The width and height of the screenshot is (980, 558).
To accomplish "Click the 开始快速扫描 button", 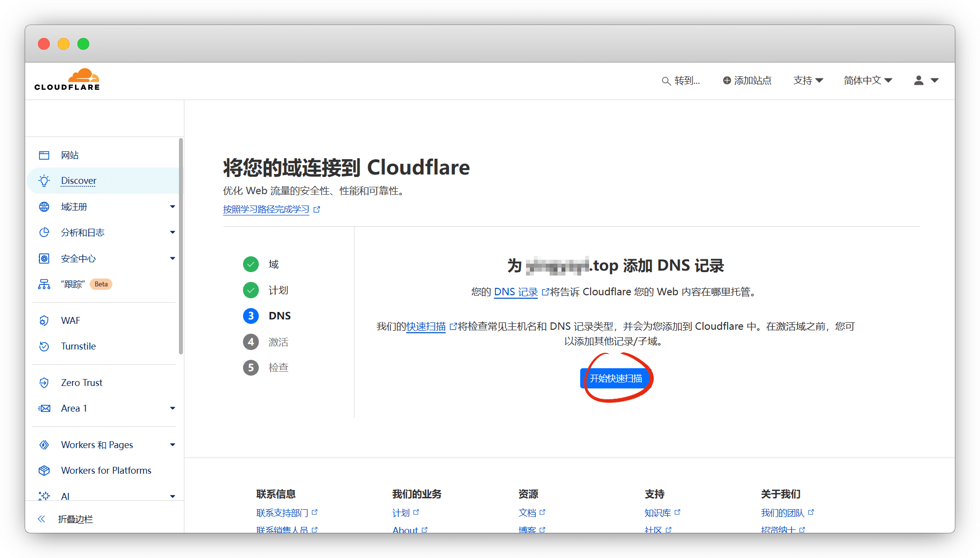I will 616,379.
